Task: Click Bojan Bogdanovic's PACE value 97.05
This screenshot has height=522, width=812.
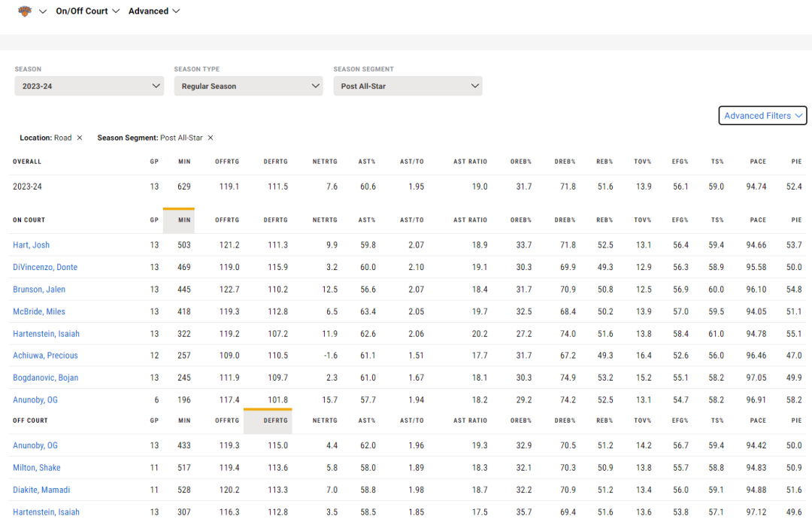Action: [x=756, y=378]
